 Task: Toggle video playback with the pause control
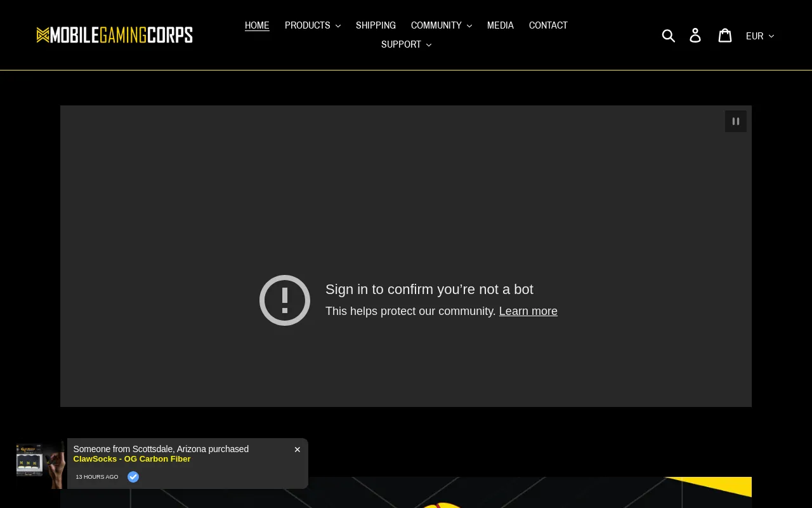pyautogui.click(x=736, y=121)
